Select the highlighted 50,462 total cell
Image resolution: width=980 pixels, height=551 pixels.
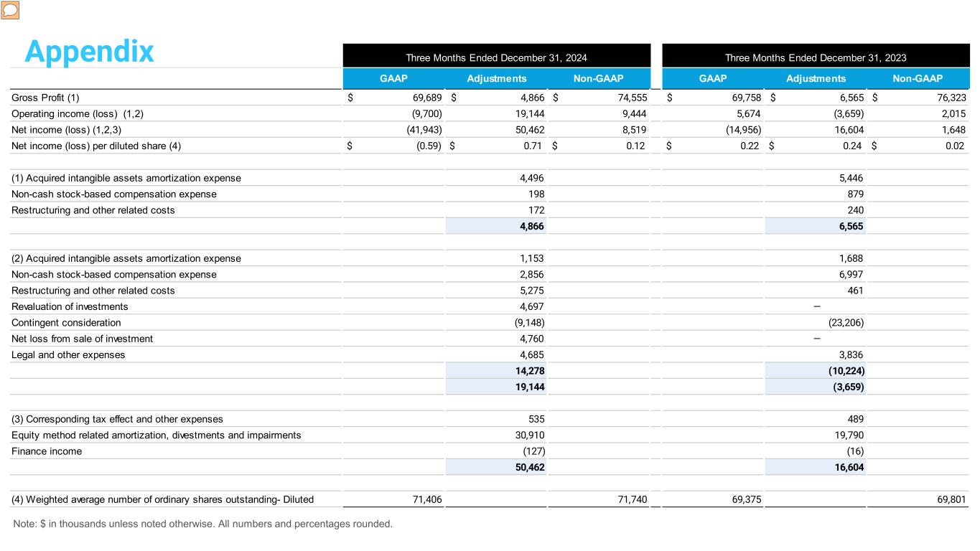[531, 468]
